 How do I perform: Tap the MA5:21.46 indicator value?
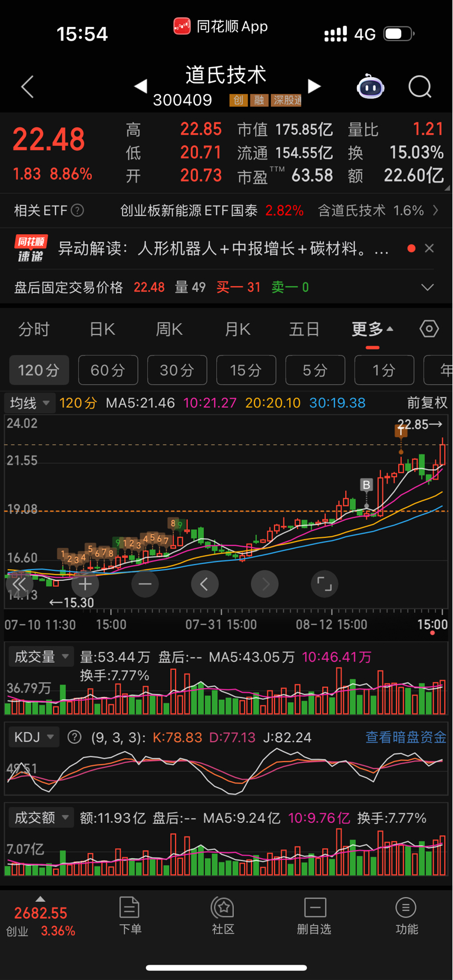point(140,403)
